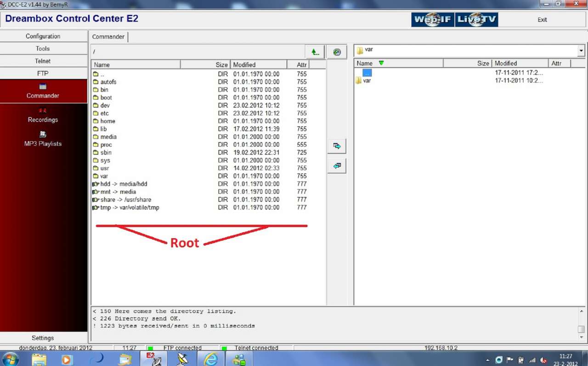
Task: Click the Exit button
Action: [x=542, y=20]
